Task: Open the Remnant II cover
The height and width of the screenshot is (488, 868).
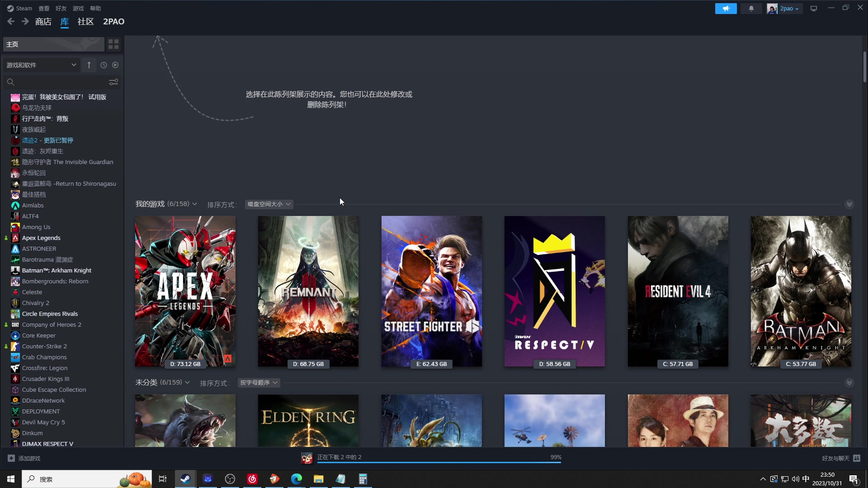Action: coord(308,291)
